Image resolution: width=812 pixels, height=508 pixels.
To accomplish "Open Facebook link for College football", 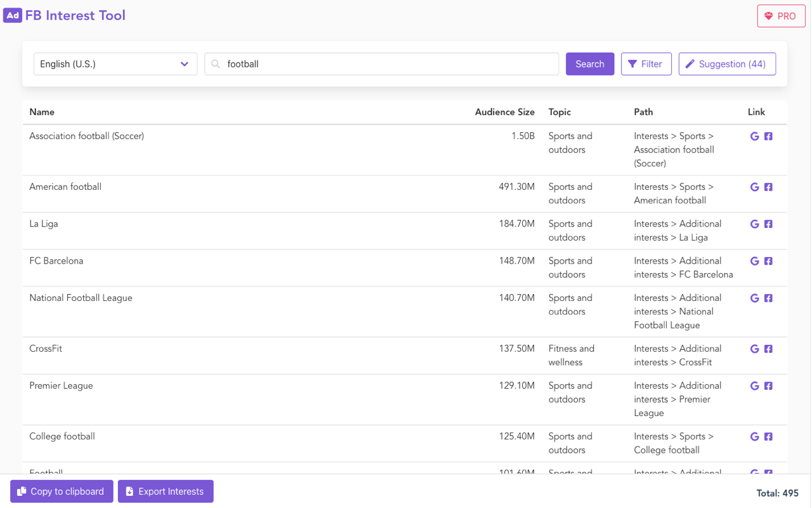I will pos(768,436).
